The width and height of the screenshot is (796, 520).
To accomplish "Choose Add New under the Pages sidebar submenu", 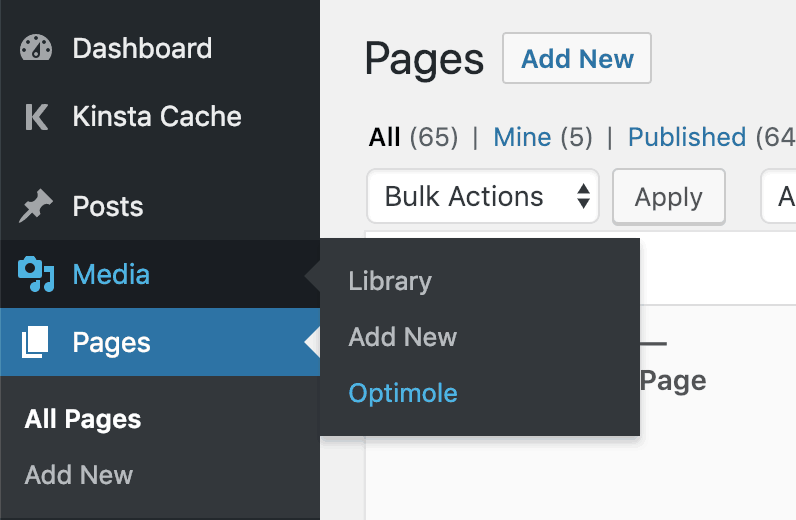I will (x=79, y=475).
